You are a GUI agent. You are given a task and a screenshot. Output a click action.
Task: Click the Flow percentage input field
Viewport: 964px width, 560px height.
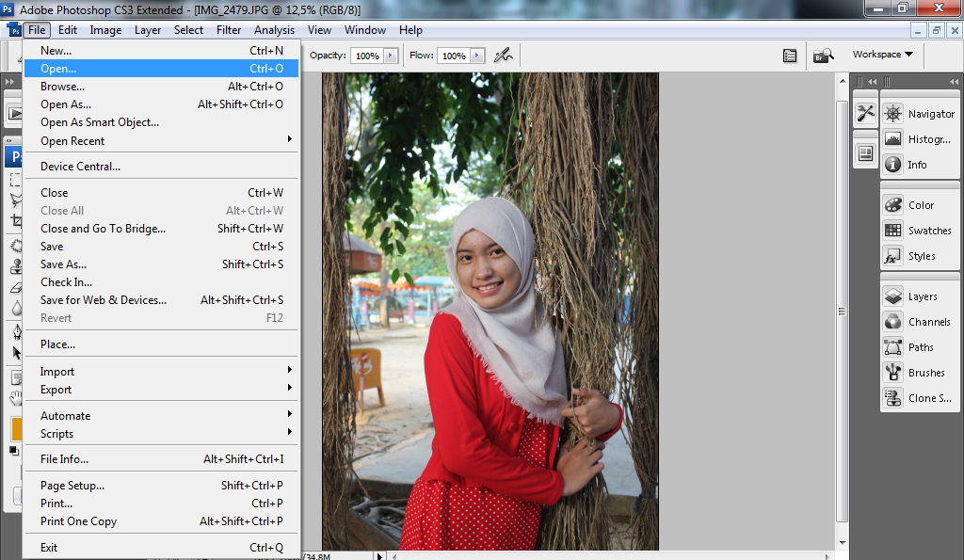coord(453,56)
